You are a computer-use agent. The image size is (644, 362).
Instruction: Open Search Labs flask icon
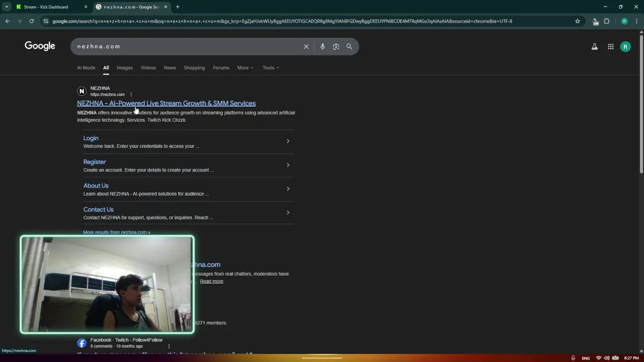tap(595, 47)
